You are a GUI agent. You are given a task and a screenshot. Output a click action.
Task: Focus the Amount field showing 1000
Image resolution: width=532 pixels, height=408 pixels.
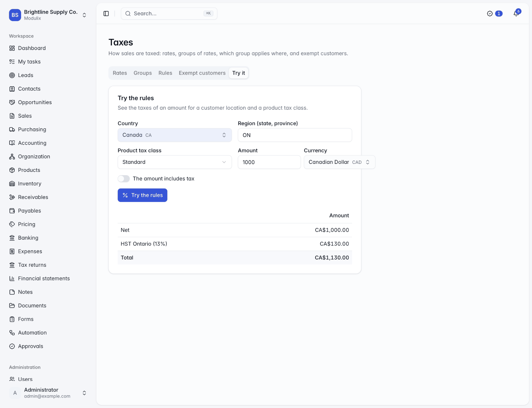269,162
